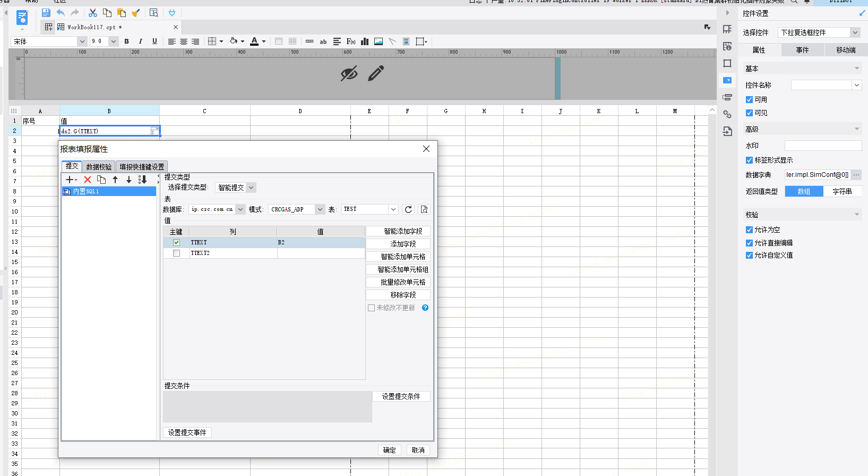Open the 移动端 tab in widget settings
This screenshot has height=476, width=868.
click(x=846, y=50)
